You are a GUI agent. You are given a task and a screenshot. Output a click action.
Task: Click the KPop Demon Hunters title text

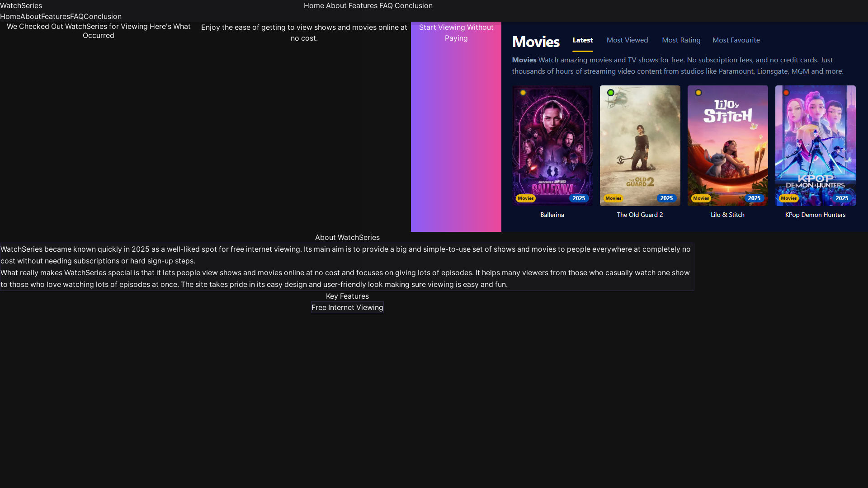(815, 215)
